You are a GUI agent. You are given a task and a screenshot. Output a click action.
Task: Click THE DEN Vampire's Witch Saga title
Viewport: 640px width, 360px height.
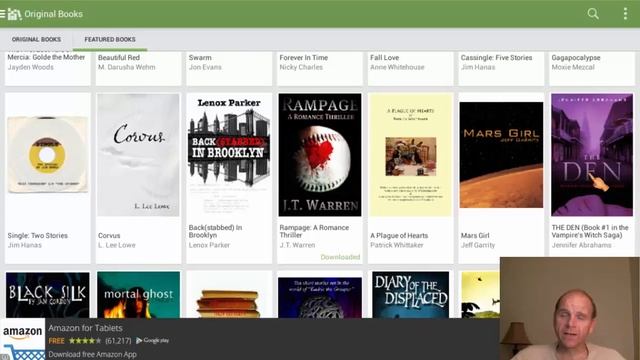(590, 231)
